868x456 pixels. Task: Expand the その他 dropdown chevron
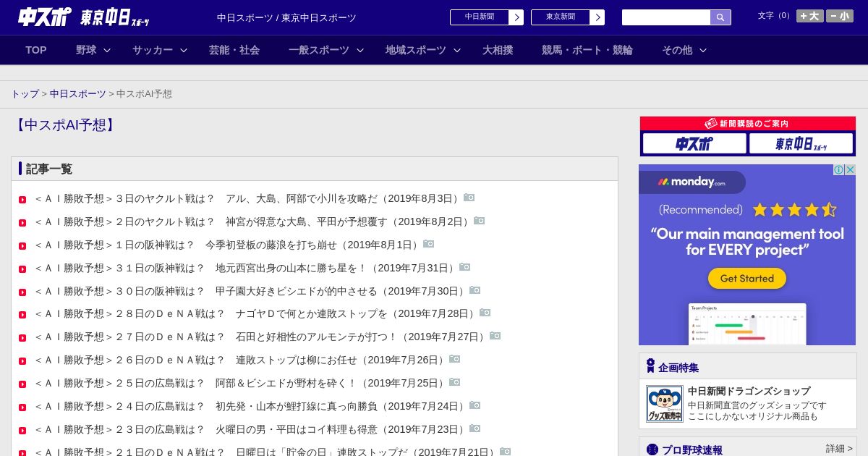[703, 51]
